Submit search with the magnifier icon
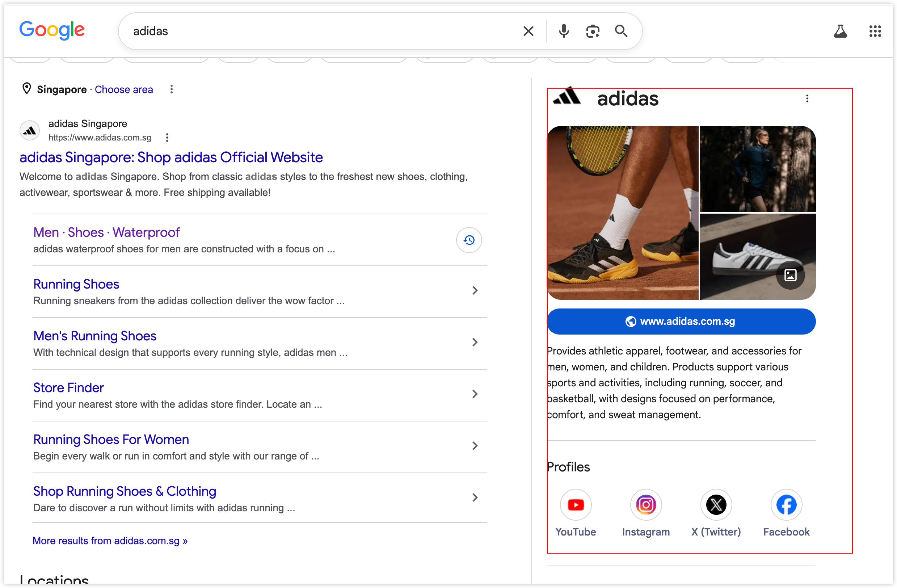Viewport: 897px width, 588px height. point(622,31)
